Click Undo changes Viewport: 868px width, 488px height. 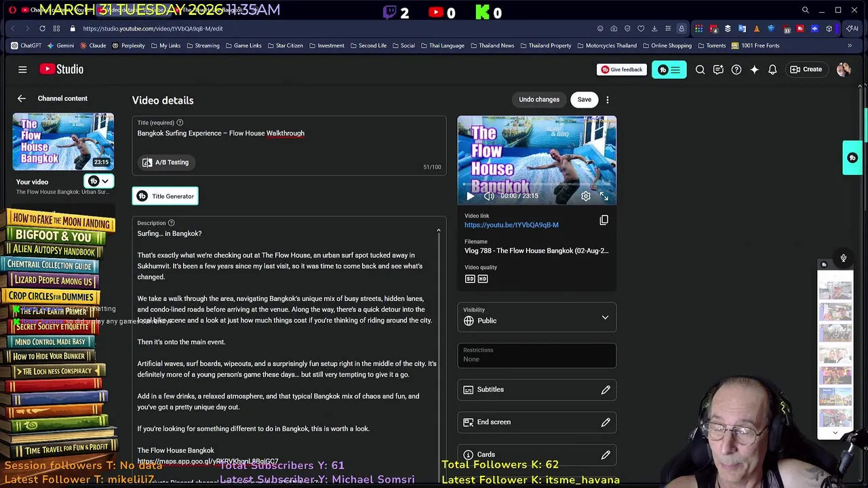(539, 100)
